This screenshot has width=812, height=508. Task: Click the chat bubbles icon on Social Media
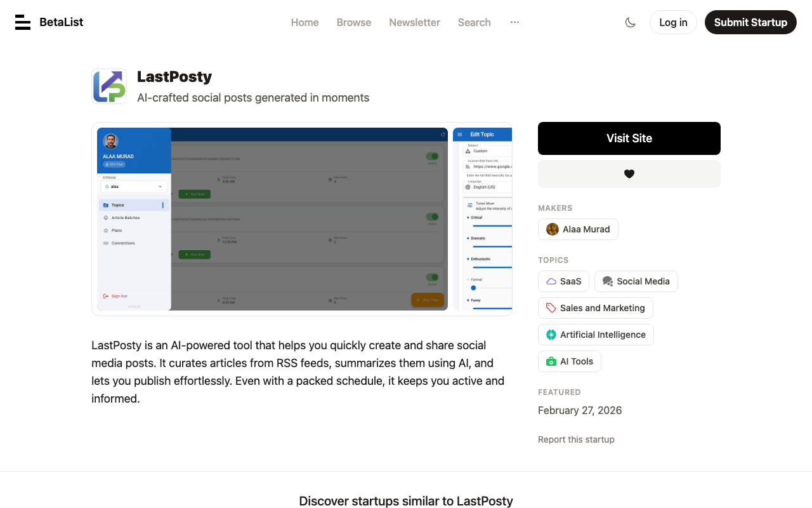(x=608, y=281)
